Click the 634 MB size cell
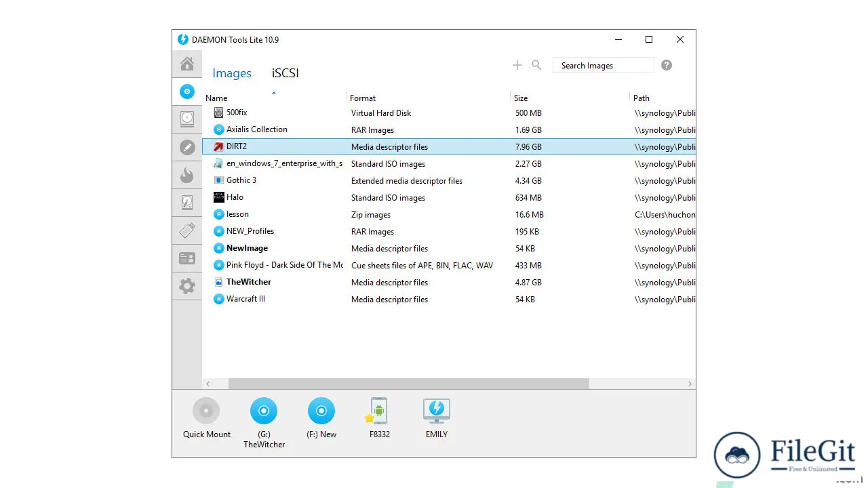This screenshot has width=868, height=488. [x=528, y=198]
